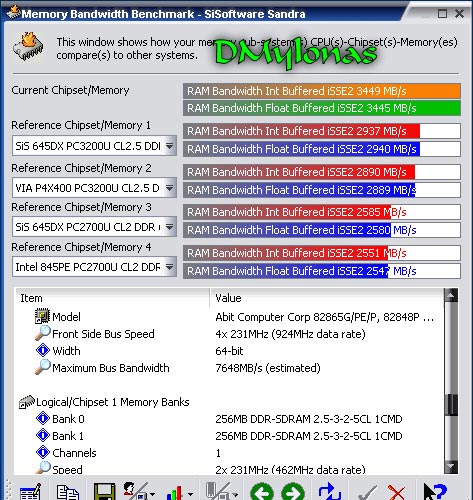This screenshot has height=500, width=473.
Task: Click the red X cancel icon
Action: point(397,493)
